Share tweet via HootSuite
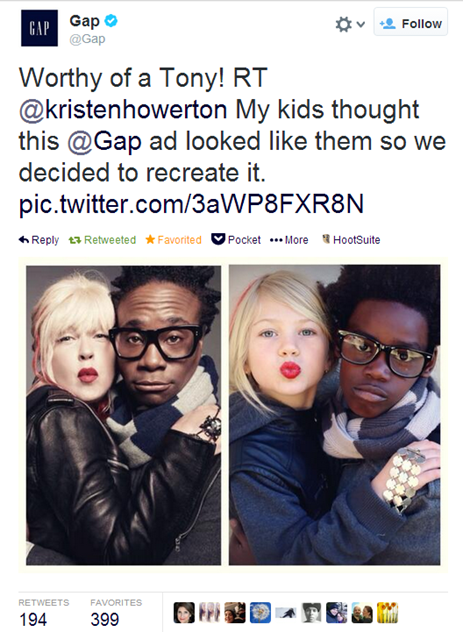 [351, 240]
